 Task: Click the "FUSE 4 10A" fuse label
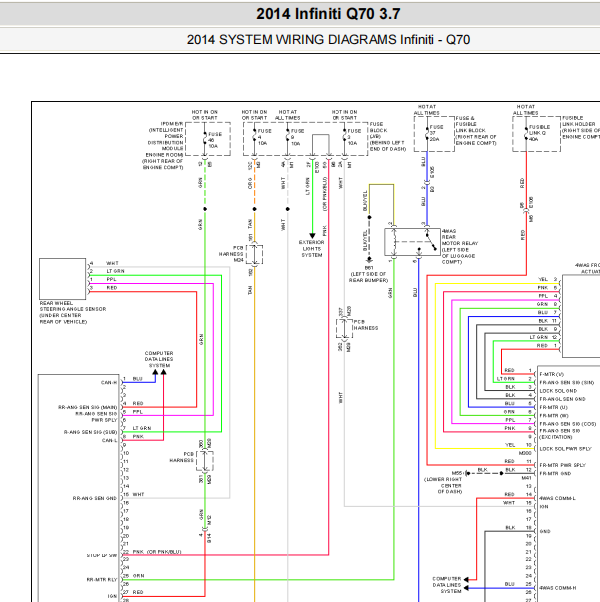click(x=264, y=137)
